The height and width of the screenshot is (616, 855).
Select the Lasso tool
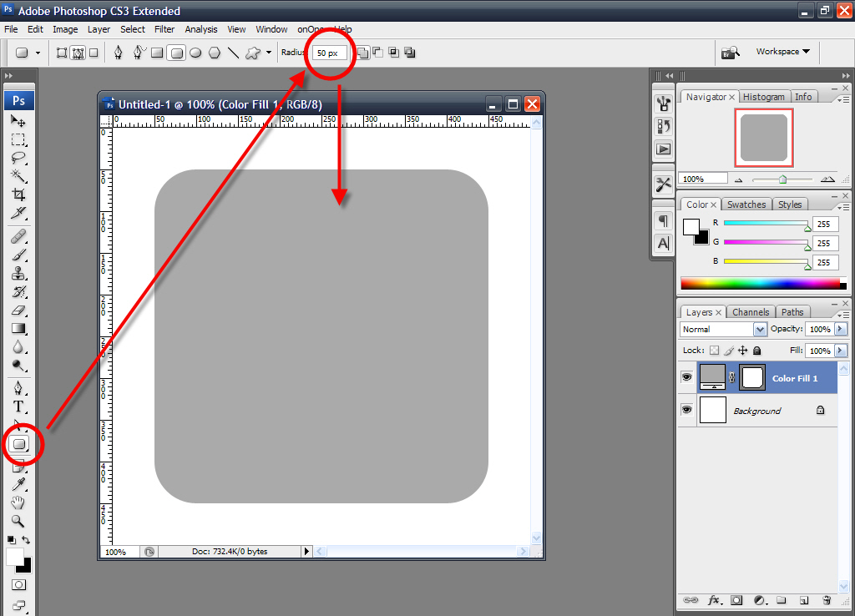(18, 157)
